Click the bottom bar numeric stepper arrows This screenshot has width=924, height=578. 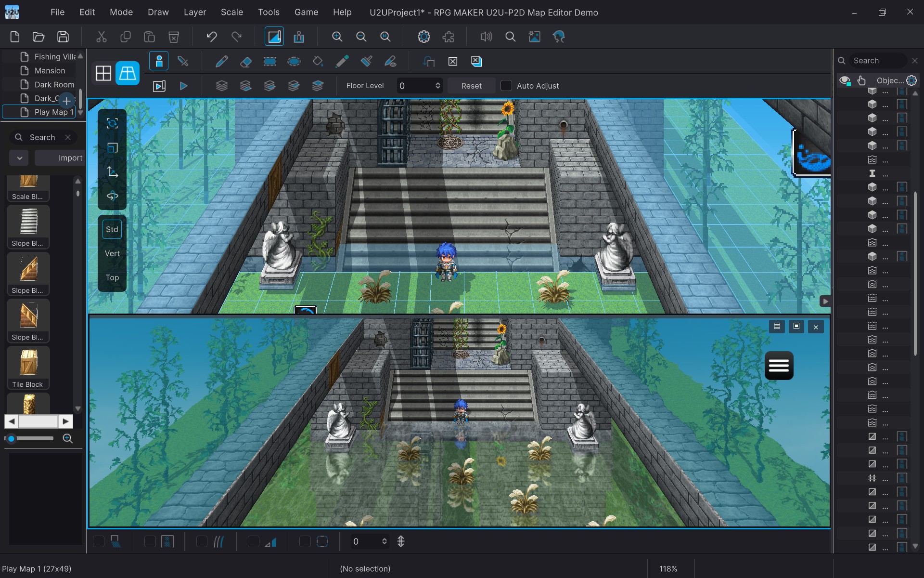pyautogui.click(x=384, y=541)
